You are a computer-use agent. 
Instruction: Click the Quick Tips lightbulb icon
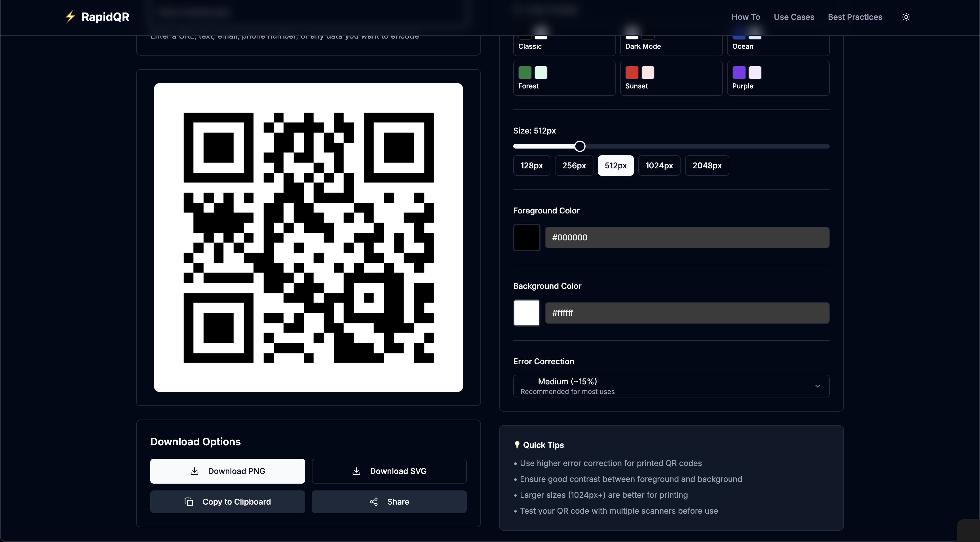point(517,445)
